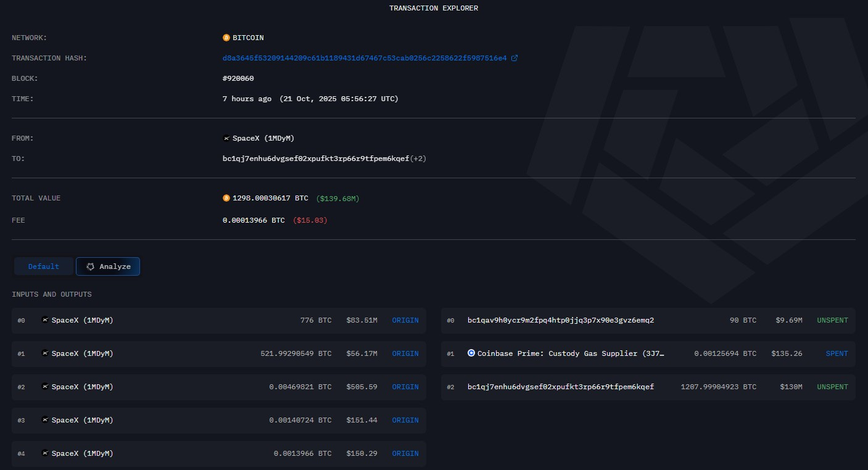Click SPENT status on Coinbase Prime output
868x470 pixels.
coord(837,353)
